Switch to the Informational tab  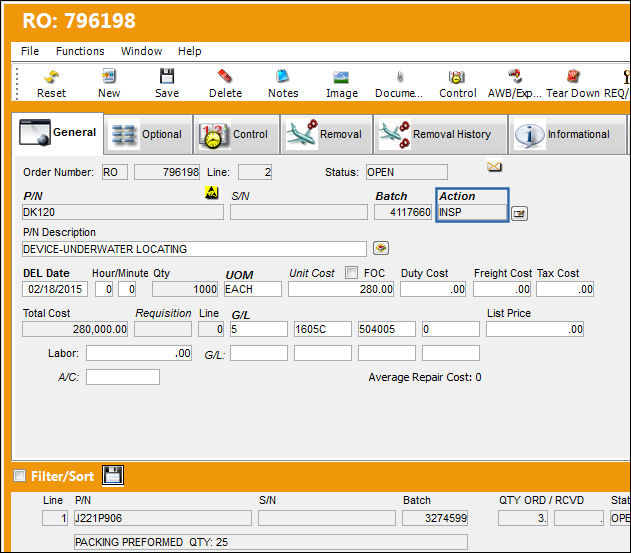(x=567, y=134)
